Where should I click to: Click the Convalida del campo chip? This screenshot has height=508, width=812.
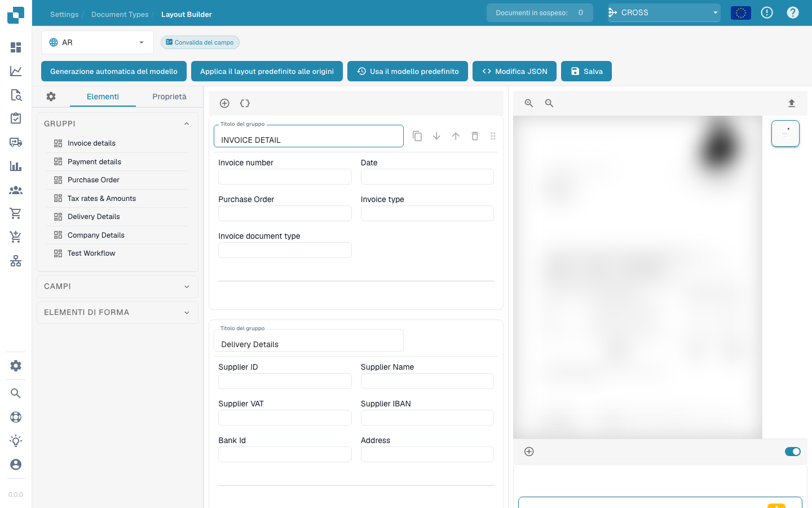[x=200, y=42]
